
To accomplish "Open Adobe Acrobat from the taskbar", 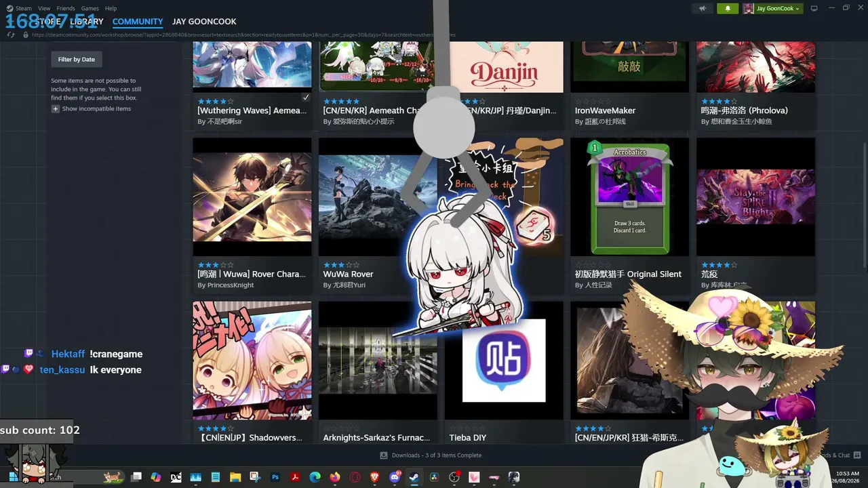I will (x=295, y=477).
